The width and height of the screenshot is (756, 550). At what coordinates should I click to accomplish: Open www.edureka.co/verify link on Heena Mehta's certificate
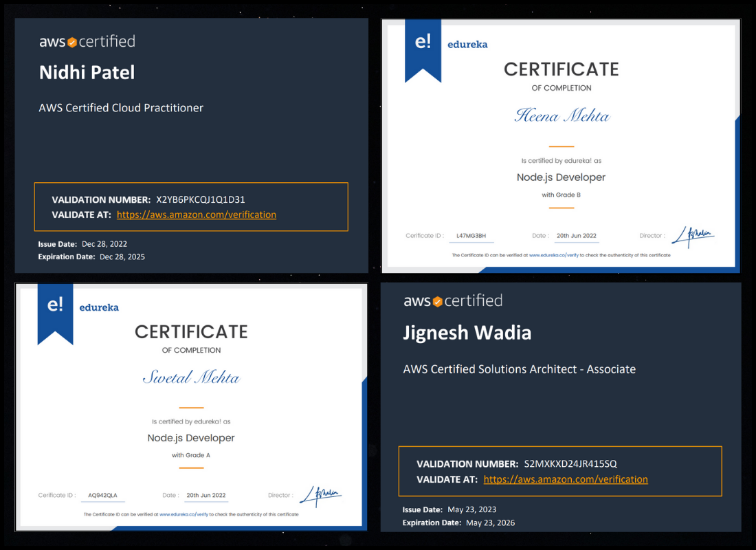click(x=554, y=255)
